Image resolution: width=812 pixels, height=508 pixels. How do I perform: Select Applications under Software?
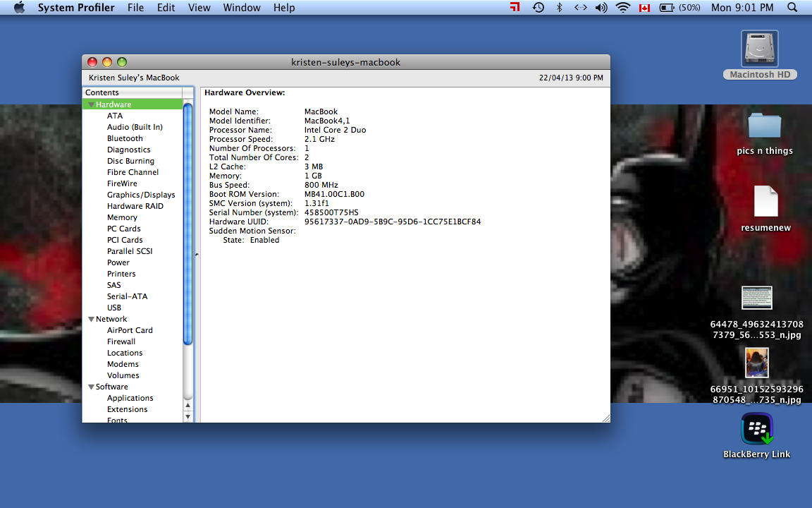pyautogui.click(x=130, y=398)
